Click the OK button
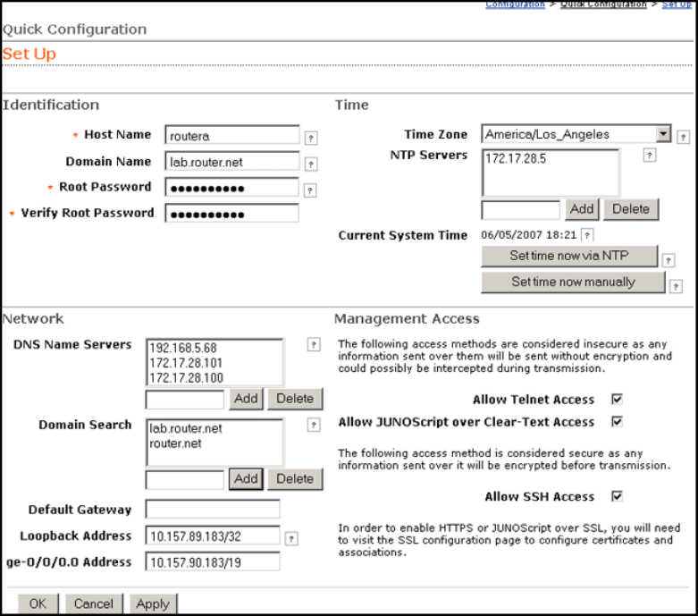698x616 pixels. [x=38, y=604]
